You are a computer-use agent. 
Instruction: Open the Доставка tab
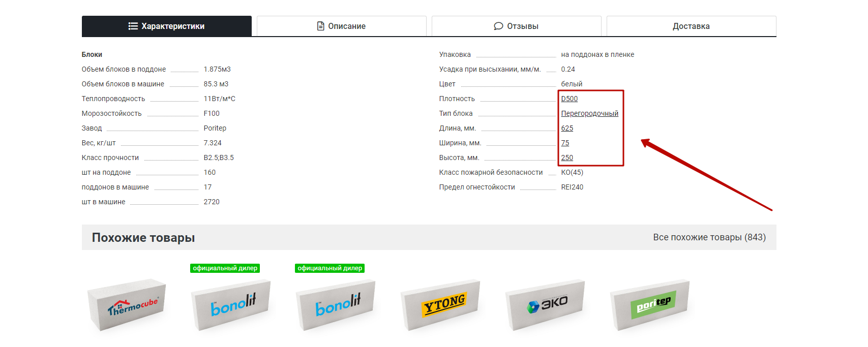coord(691,26)
